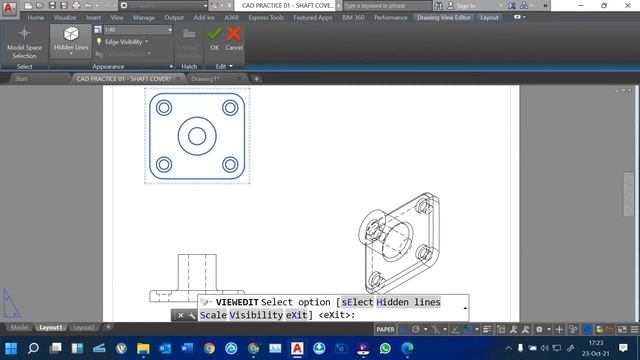Click the Sign In button
This screenshot has height=360, width=640.
coord(462,6)
